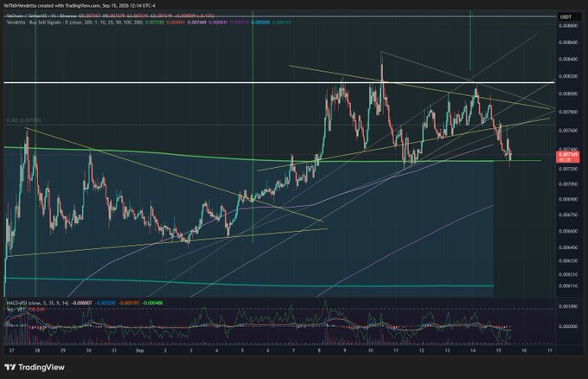Select the VeChain / TetherUS symbol legend

[42, 16]
